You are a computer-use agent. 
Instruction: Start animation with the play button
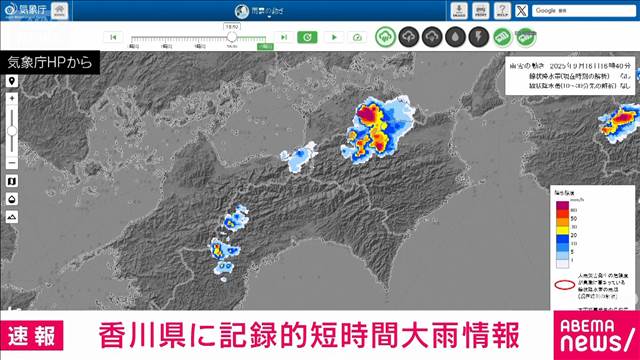click(x=334, y=37)
